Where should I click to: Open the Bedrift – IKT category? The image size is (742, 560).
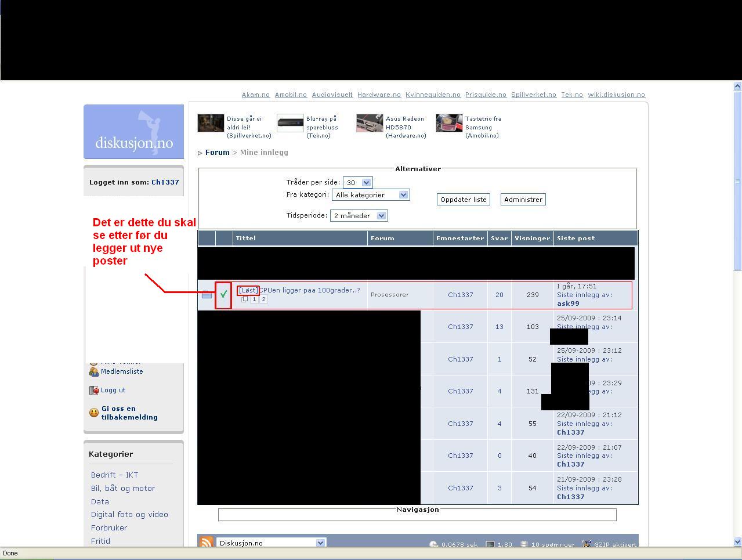[x=115, y=475]
